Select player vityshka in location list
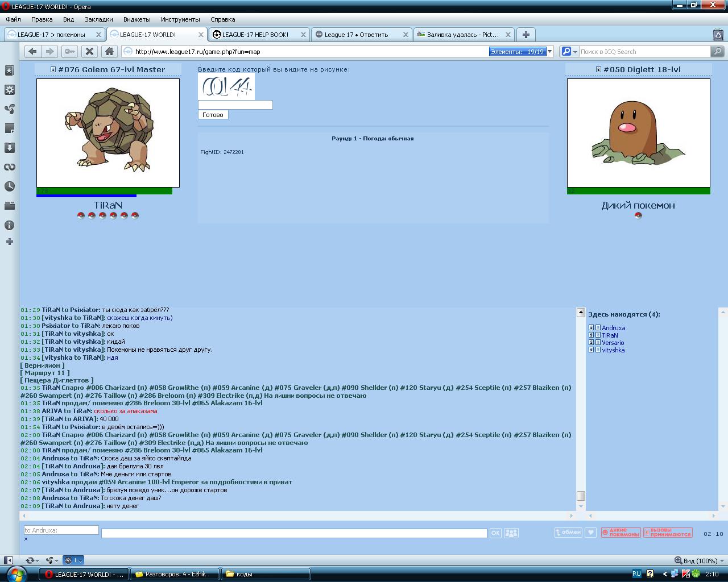728x582 pixels. [613, 350]
